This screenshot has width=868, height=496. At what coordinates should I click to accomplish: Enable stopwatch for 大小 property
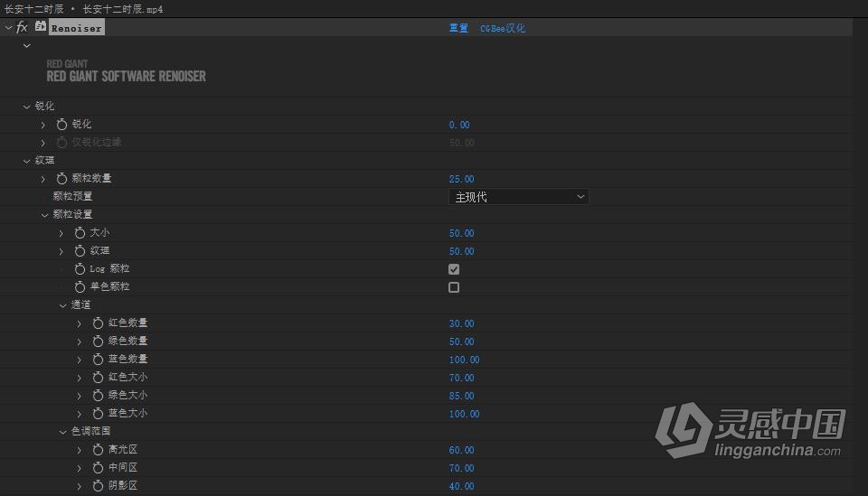(x=80, y=233)
